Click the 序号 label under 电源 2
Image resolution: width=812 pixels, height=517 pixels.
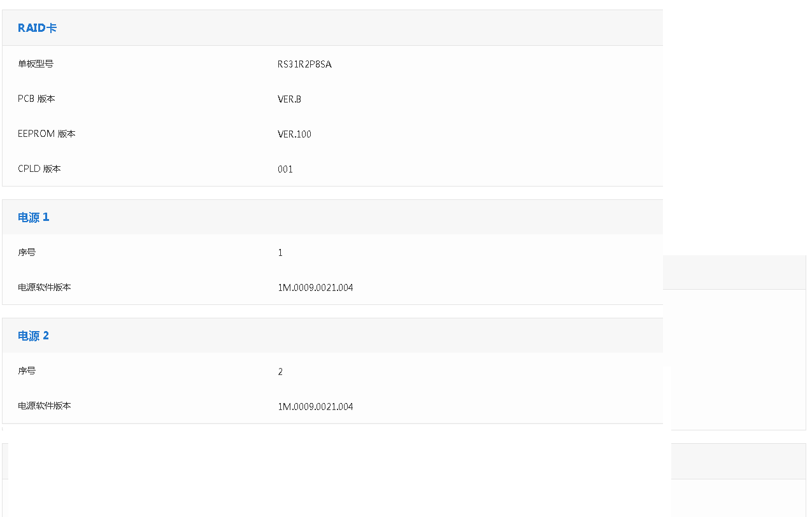tap(27, 371)
